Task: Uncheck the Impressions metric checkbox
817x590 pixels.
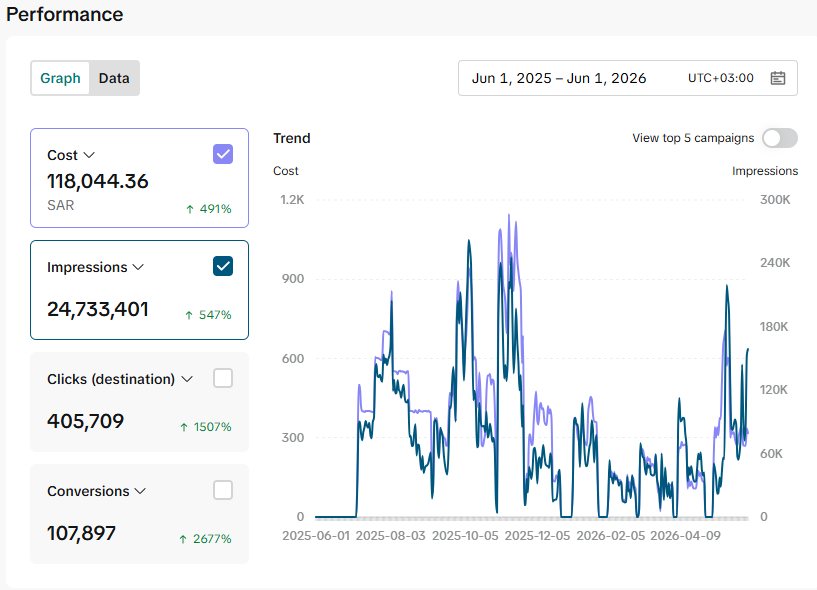Action: [x=223, y=266]
